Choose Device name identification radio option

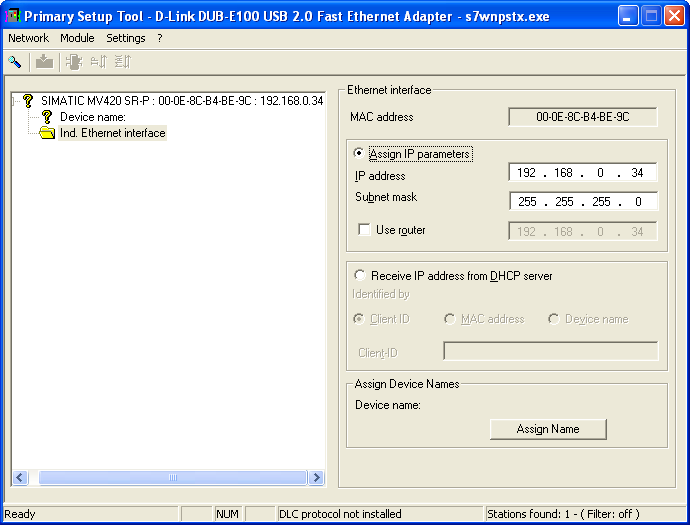554,319
